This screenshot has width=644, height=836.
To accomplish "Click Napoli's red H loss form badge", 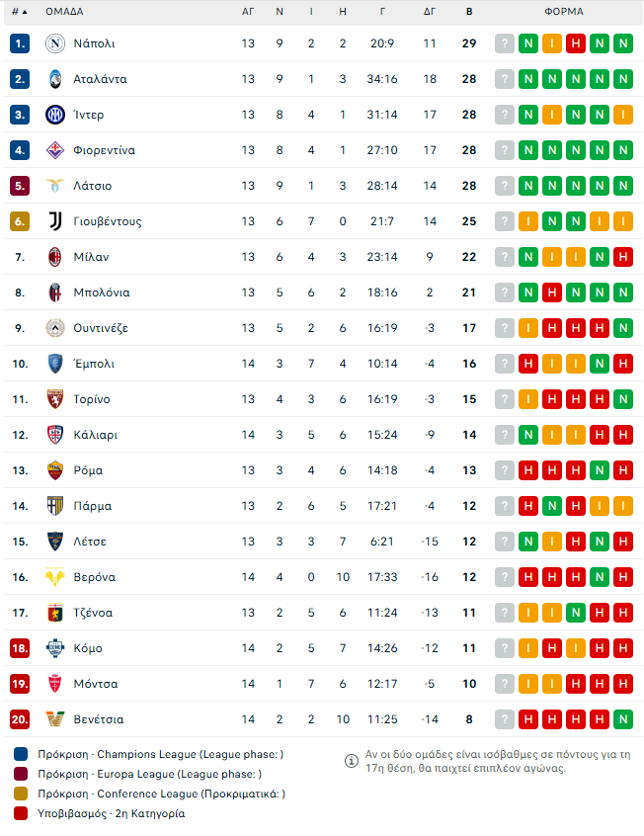I will pos(576,43).
